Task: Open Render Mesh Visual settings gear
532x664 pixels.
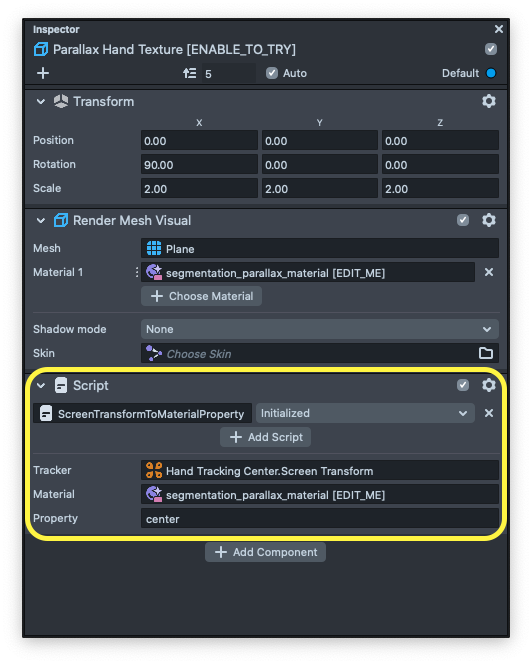Action: (488, 220)
